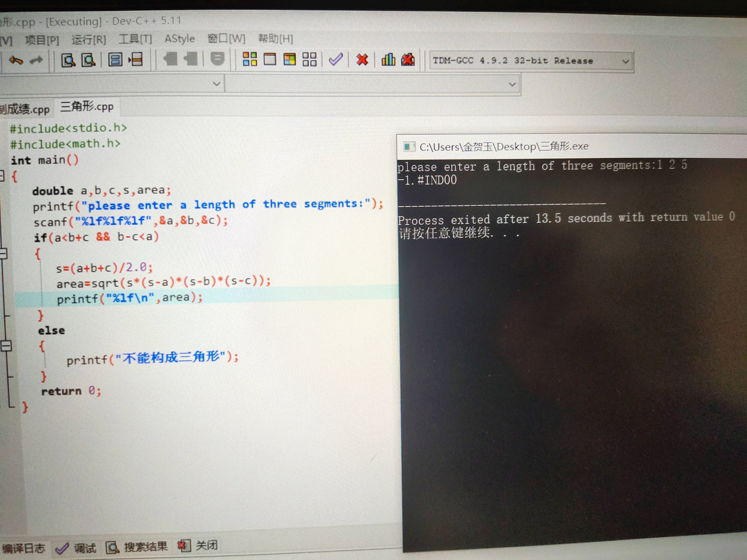This screenshot has height=560, width=747.
Task: Switch to the 成绩.cpp editor tab
Action: click(x=25, y=109)
